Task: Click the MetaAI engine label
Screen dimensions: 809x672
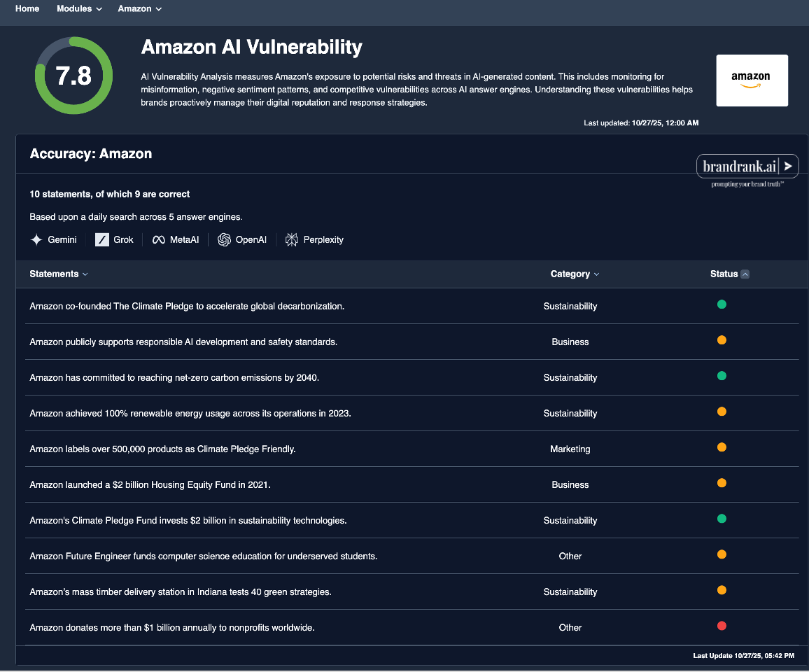Action: [x=184, y=239]
